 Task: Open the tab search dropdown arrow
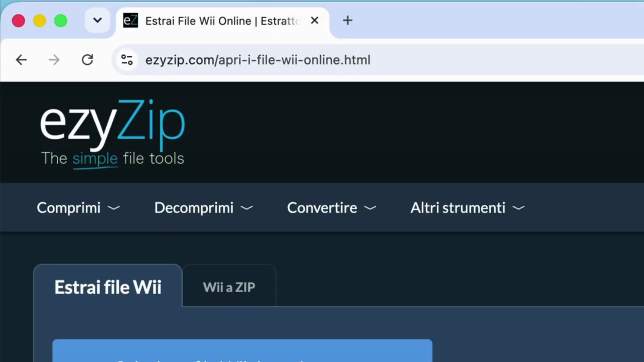[x=97, y=20]
